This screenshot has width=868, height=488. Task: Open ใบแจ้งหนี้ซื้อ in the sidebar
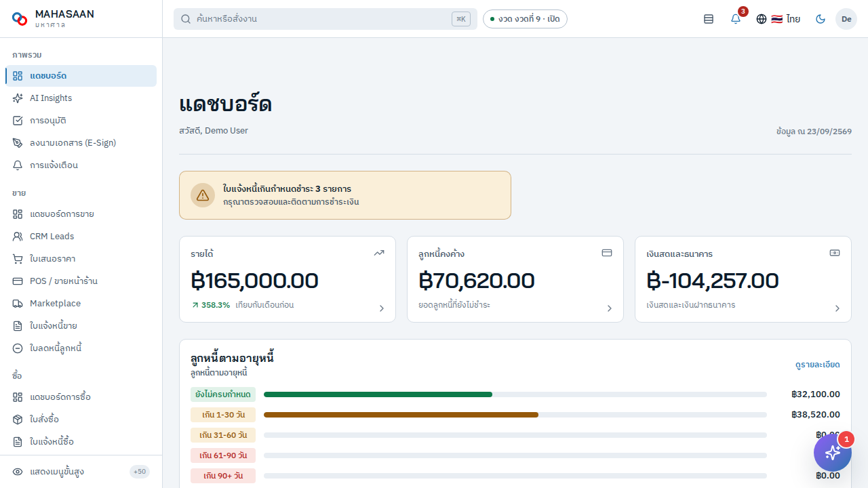click(81, 442)
